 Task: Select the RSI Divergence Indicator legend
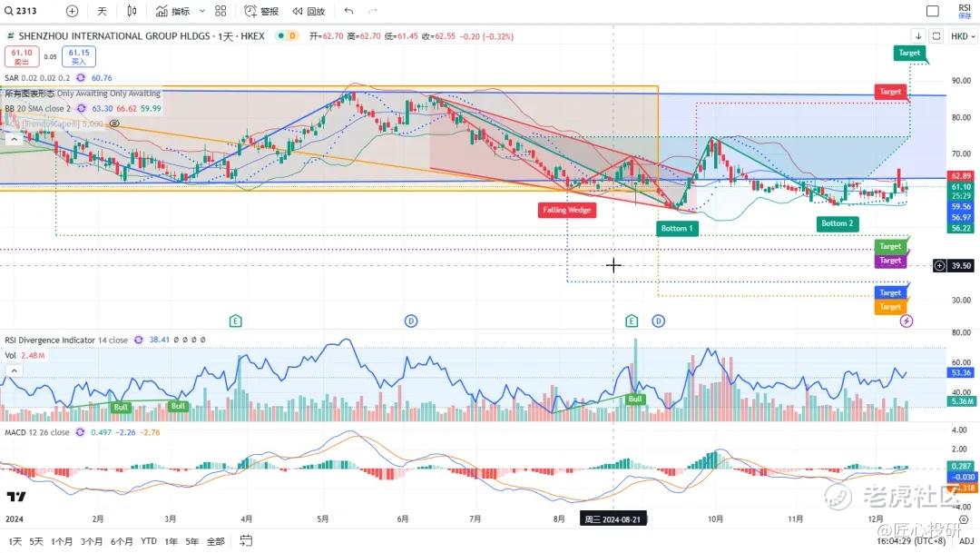pyautogui.click(x=66, y=340)
